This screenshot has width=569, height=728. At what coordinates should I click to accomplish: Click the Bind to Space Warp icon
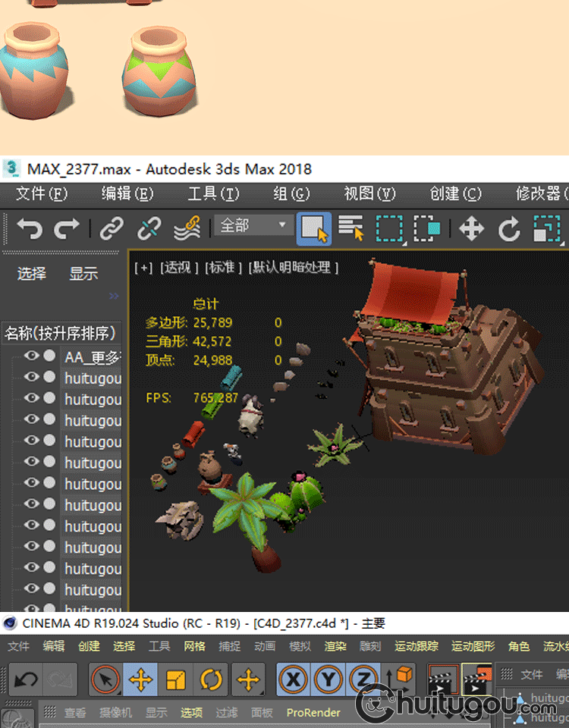187,227
